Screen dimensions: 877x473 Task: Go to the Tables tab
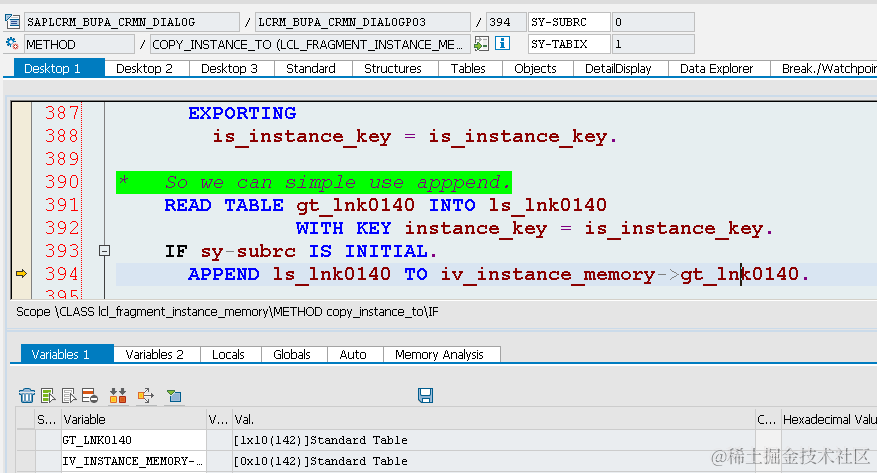[468, 68]
